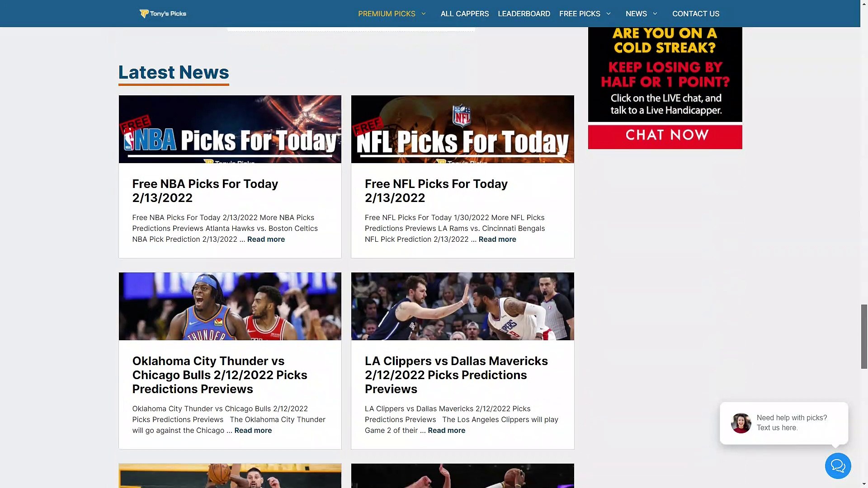Click the NFL Picks For Today banner image
This screenshot has height=488, width=868.
[x=462, y=129]
